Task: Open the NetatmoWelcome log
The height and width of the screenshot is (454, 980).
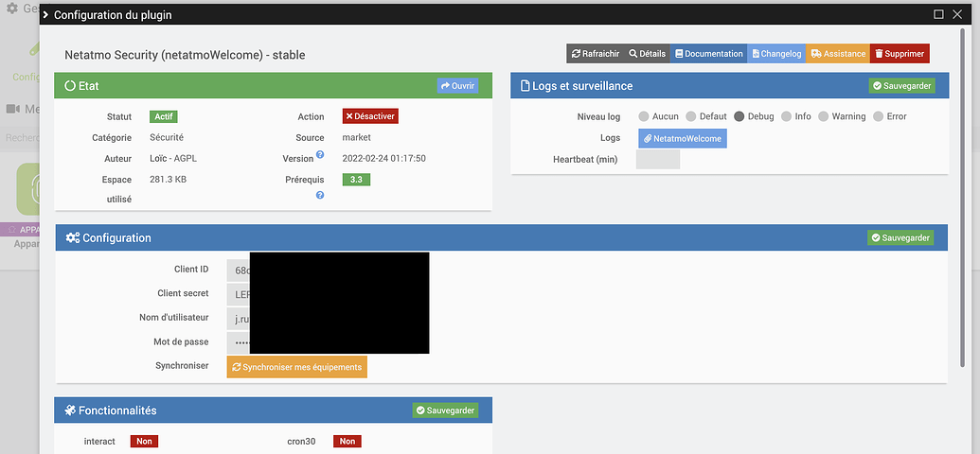Action: point(683,139)
